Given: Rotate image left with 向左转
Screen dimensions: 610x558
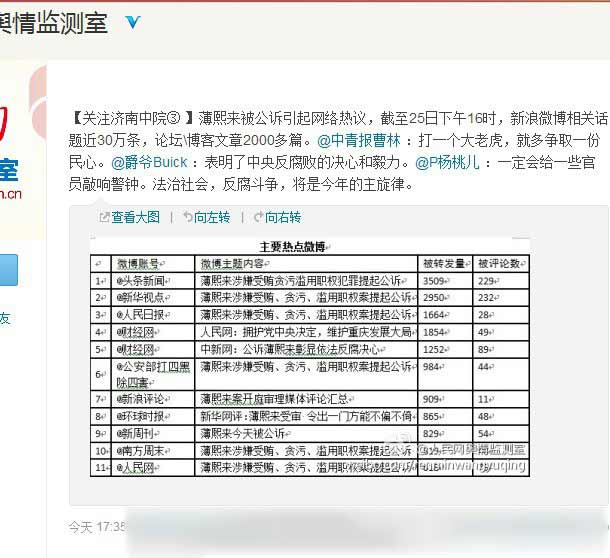Looking at the screenshot, I should [212, 217].
